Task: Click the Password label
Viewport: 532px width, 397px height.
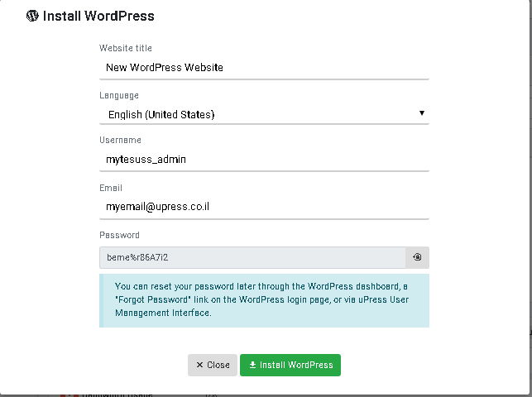Action: point(119,235)
